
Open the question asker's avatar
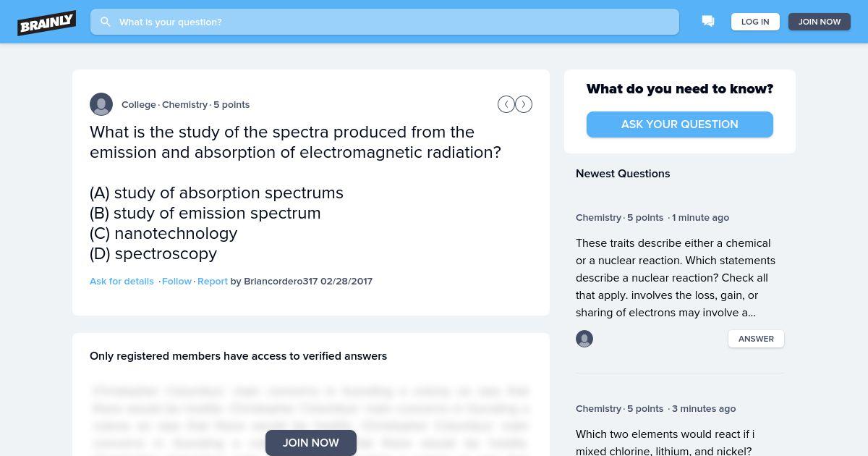pyautogui.click(x=101, y=104)
